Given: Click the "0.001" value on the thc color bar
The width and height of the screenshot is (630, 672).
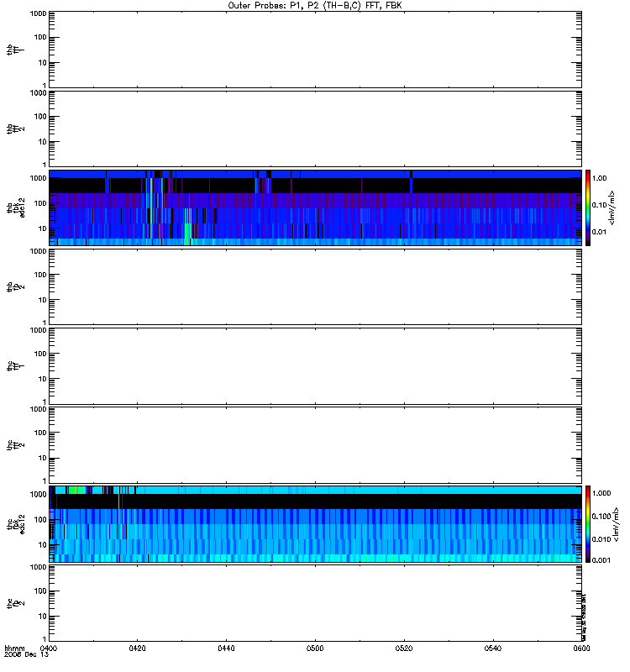Looking at the screenshot, I should (601, 560).
